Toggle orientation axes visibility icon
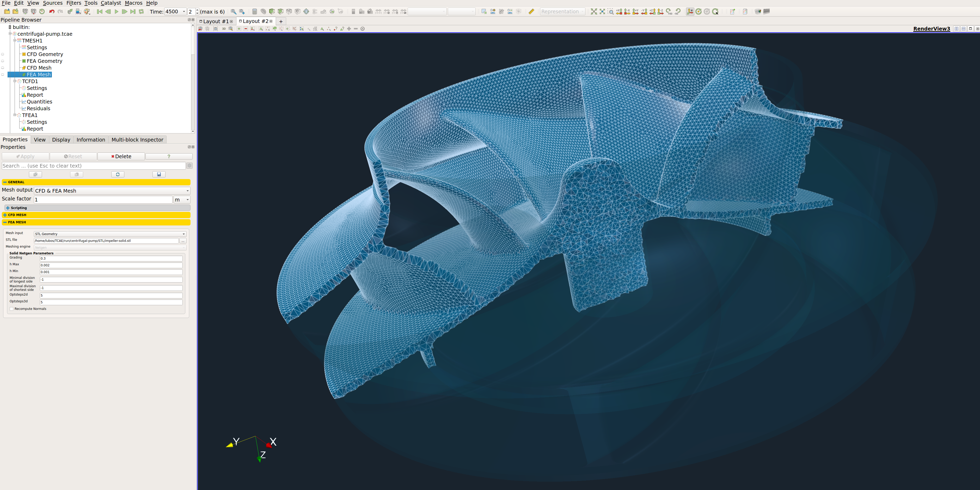This screenshot has width=980, height=490. (x=690, y=11)
